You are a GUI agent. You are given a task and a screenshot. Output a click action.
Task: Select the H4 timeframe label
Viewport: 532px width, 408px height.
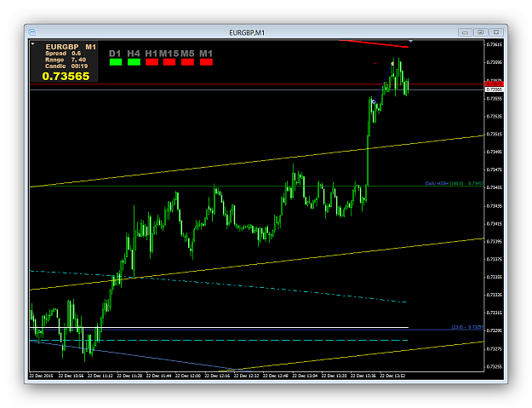(134, 54)
